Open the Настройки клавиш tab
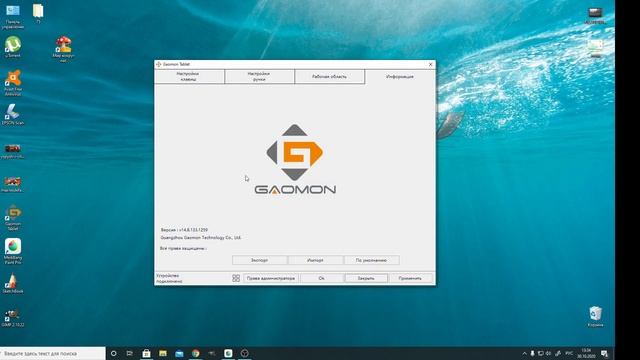This screenshot has width=640, height=360. pos(189,76)
